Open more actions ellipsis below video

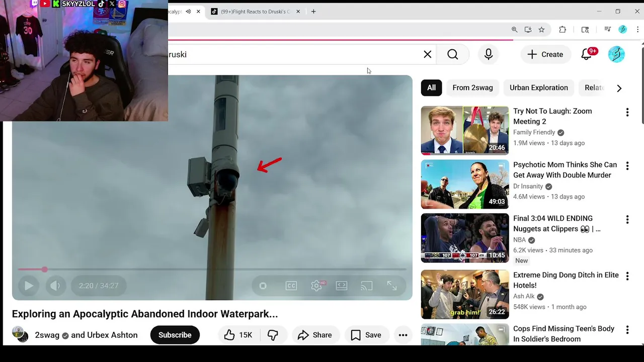403,335
